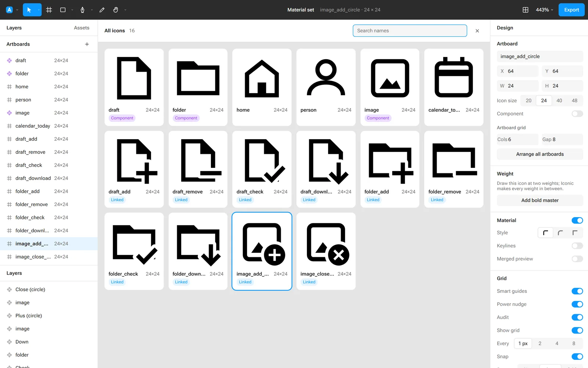Expand the Hand tool dropdown arrow
588x368 pixels.
[125, 10]
